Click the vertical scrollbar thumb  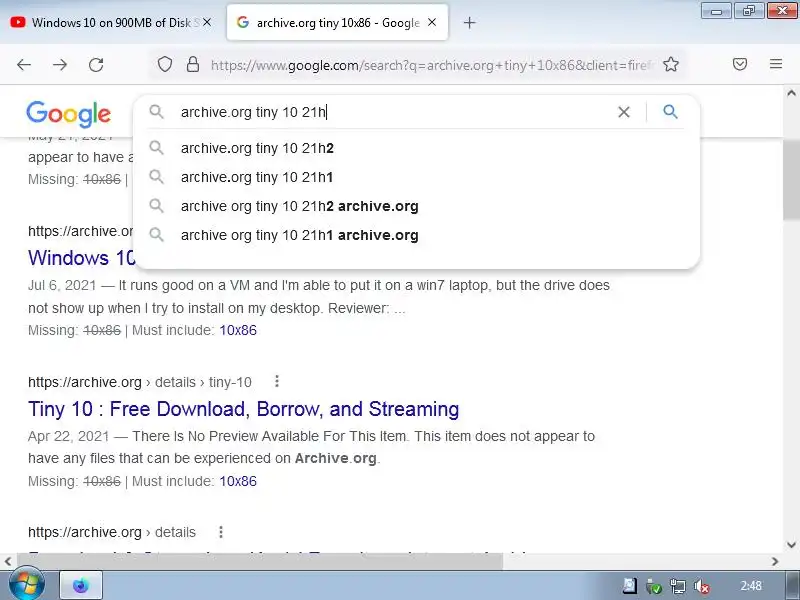click(x=791, y=180)
